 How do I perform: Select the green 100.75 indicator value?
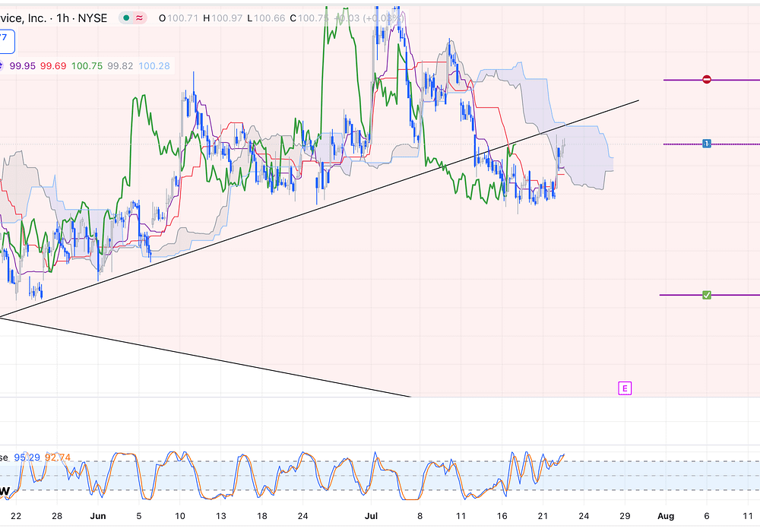(x=87, y=66)
